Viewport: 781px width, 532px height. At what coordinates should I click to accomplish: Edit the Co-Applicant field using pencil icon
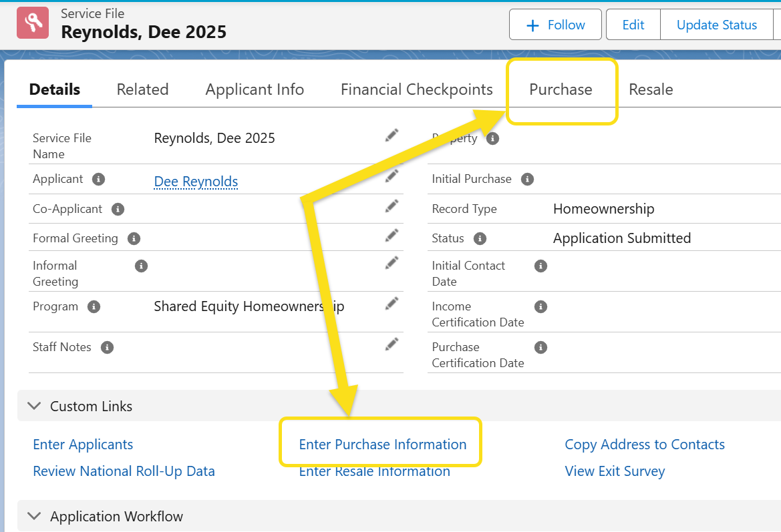(392, 206)
